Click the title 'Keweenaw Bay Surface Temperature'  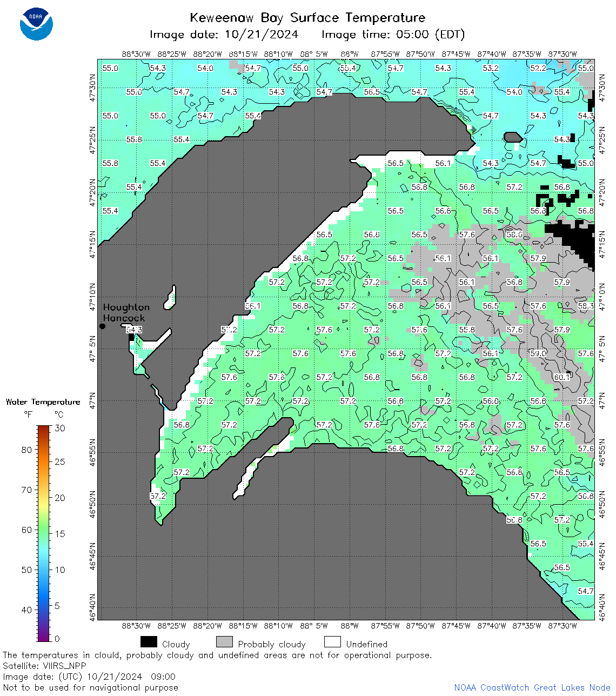307,18
